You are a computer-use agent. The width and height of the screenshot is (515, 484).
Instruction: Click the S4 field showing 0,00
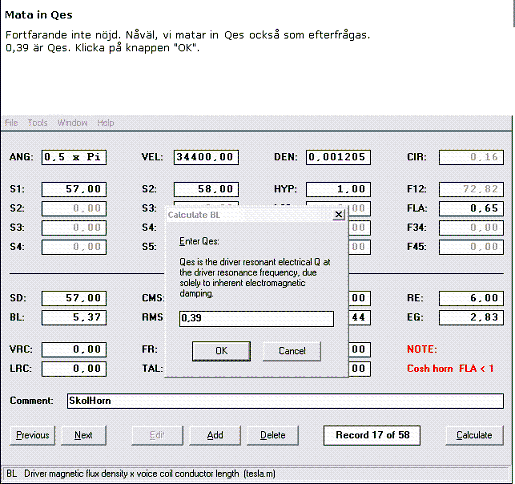tap(74, 247)
